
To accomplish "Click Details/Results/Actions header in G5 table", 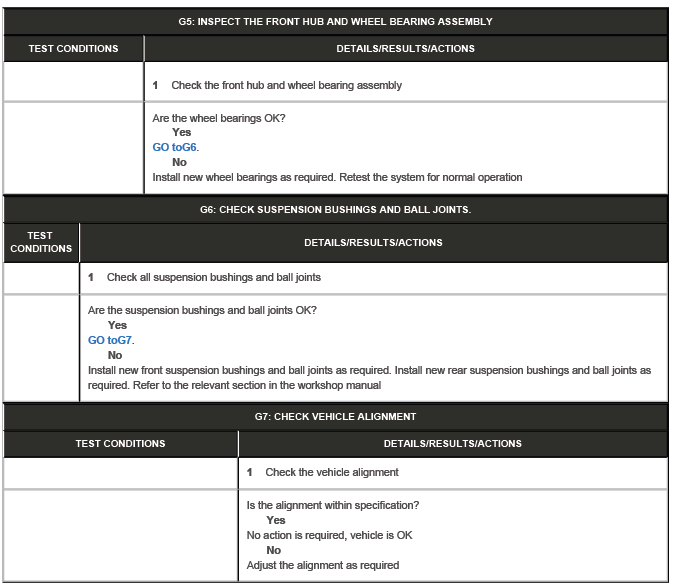I will tap(405, 48).
